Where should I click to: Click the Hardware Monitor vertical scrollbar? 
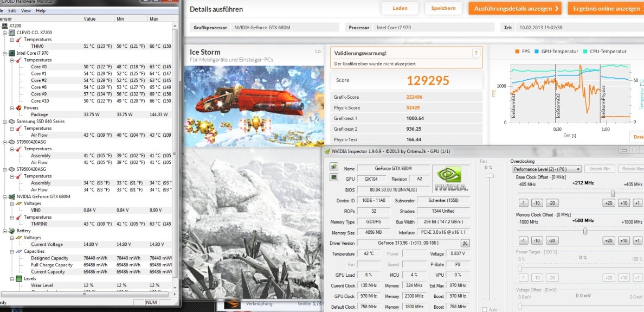(x=176, y=155)
